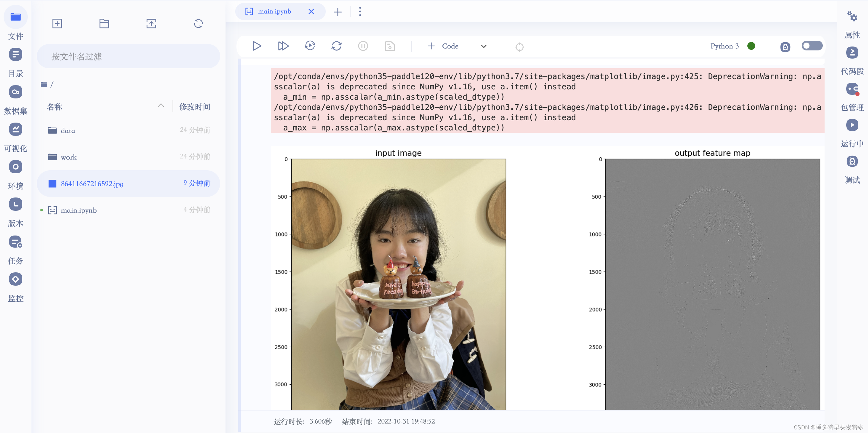Click the new file icon
The image size is (868, 433).
pos(57,24)
